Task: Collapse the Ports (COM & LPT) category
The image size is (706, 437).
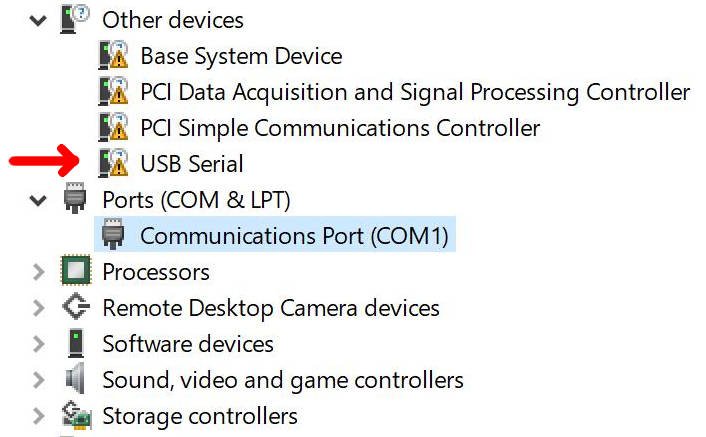Action: [x=38, y=200]
